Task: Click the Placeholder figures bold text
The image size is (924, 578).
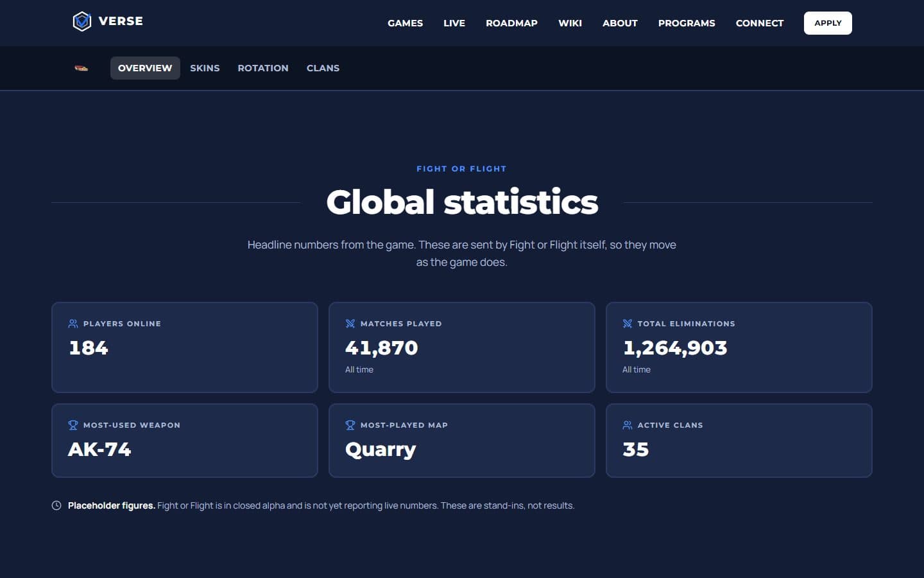Action: tap(112, 505)
